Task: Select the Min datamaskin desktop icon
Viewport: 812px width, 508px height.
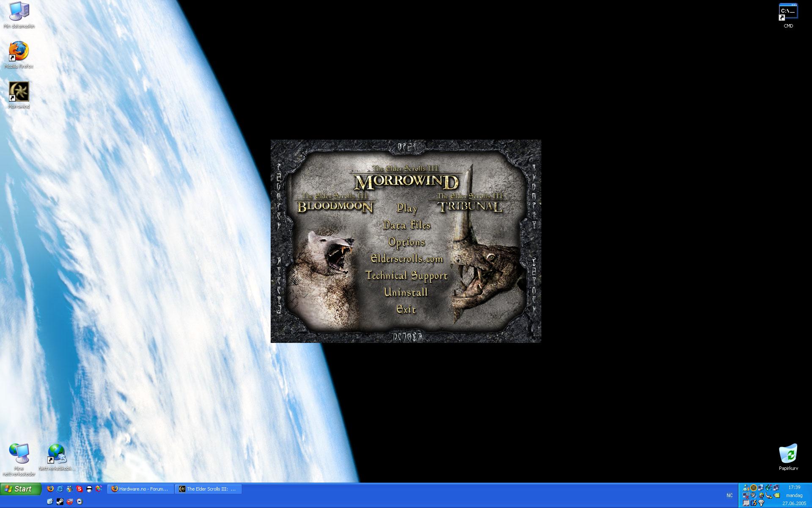Action: (x=19, y=15)
